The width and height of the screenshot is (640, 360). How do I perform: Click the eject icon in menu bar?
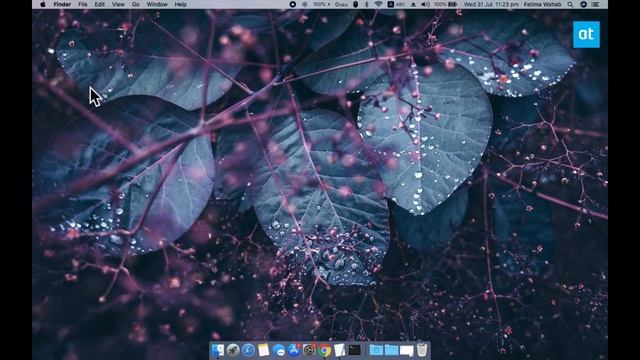tap(413, 4)
